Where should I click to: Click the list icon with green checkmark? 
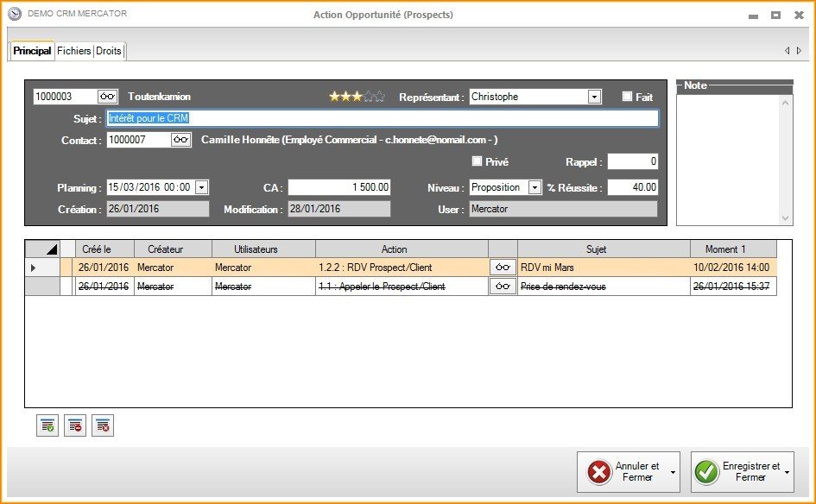[47, 425]
